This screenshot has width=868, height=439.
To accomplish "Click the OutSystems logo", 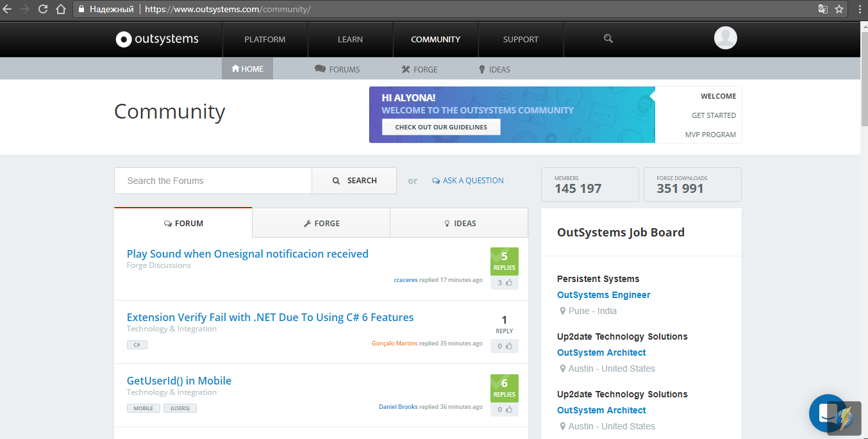I will pyautogui.click(x=157, y=39).
